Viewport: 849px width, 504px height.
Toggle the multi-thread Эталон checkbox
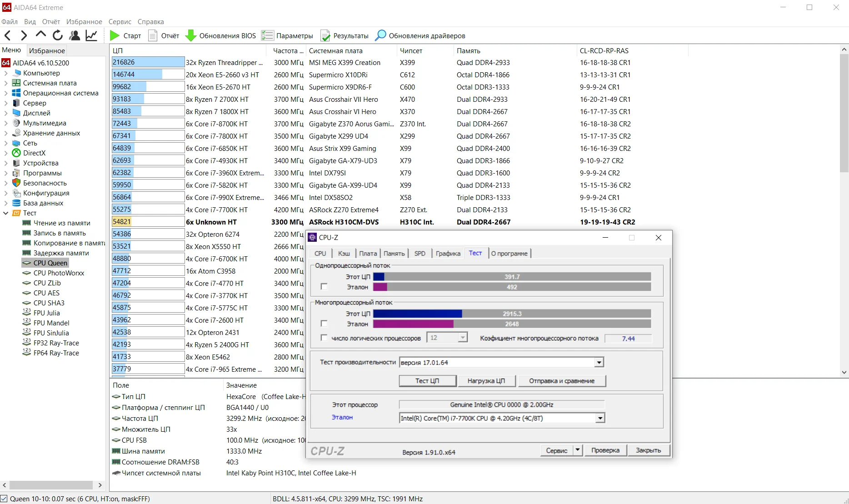click(x=324, y=324)
